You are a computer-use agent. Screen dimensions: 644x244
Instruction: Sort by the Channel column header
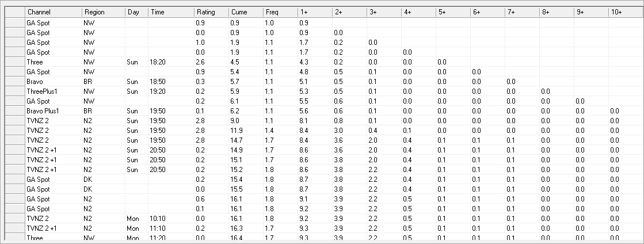54,12
